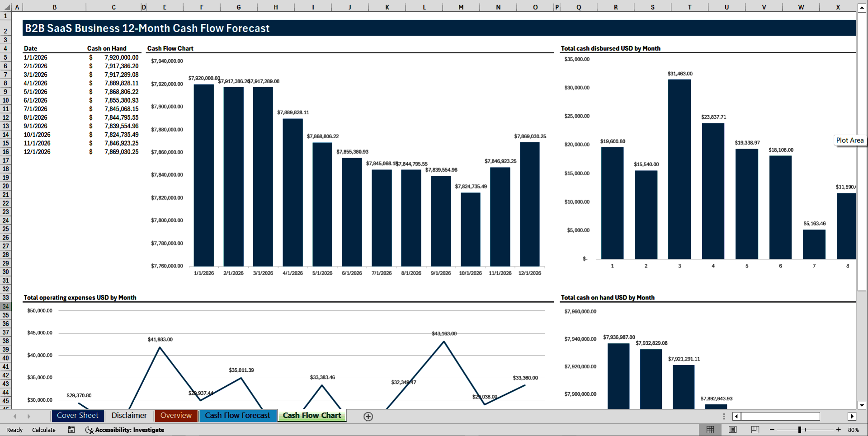Viewport: 868px width, 436px height.
Task: Switch to Page Layout view
Action: click(732, 430)
